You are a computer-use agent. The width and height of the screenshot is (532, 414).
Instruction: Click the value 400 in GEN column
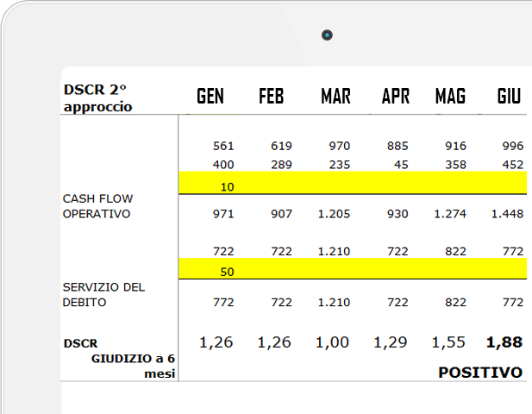pyautogui.click(x=223, y=165)
